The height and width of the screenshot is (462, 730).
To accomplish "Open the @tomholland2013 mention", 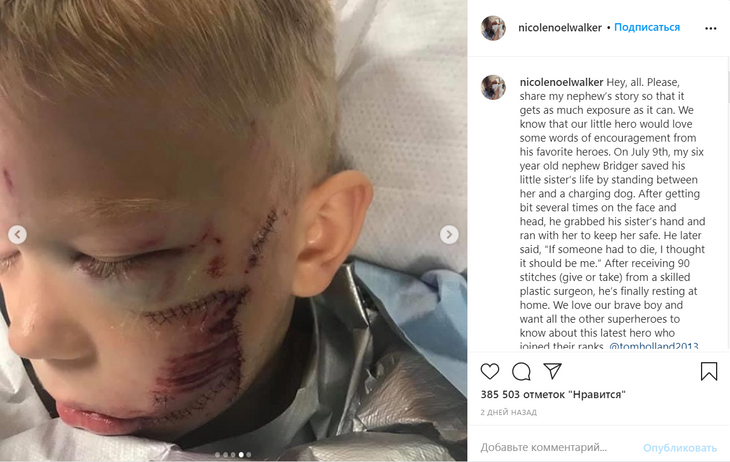I will coord(654,346).
